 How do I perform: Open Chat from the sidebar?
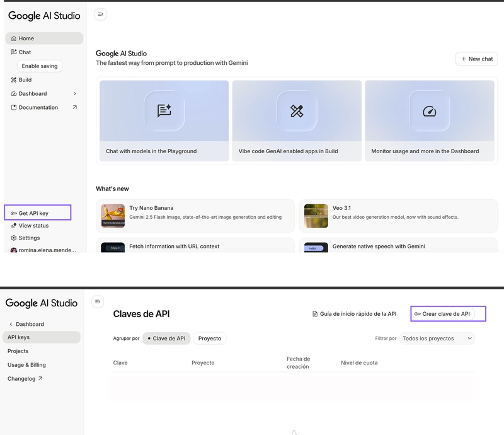[x=25, y=52]
